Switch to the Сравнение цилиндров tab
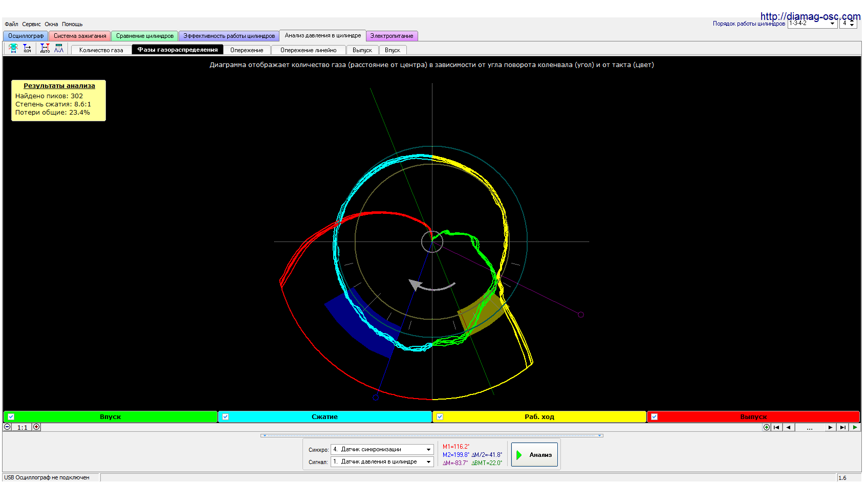868x484 pixels. click(x=145, y=36)
